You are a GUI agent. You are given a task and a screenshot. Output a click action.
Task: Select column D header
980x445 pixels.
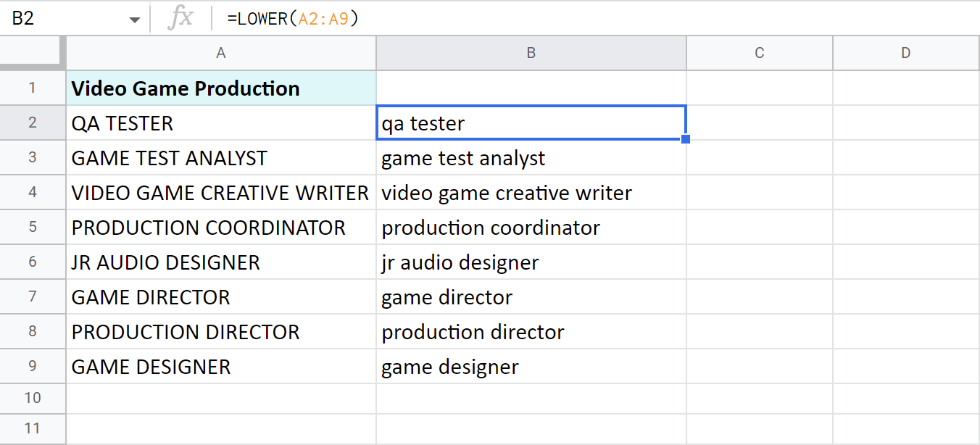coord(905,52)
